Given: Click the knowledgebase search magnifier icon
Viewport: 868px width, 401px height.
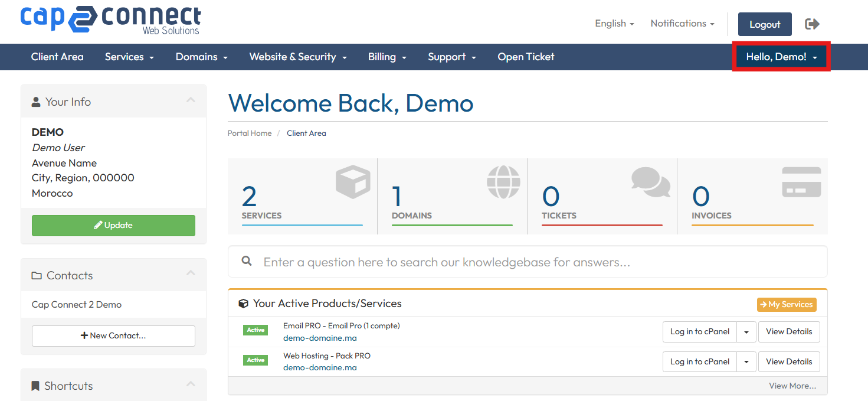Looking at the screenshot, I should tap(247, 262).
